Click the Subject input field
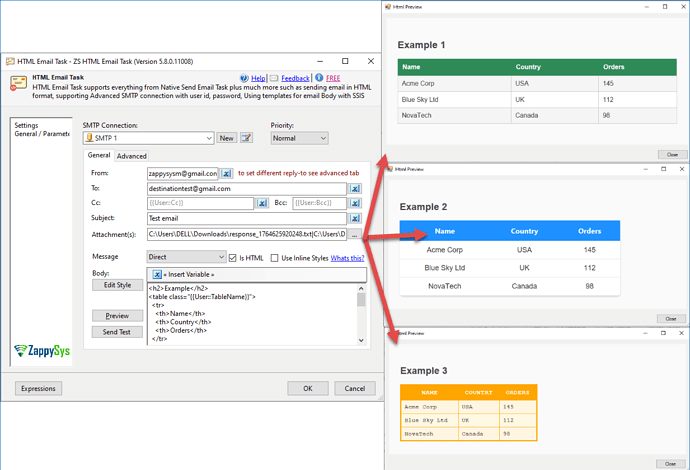This screenshot has height=470, width=690. click(x=245, y=218)
